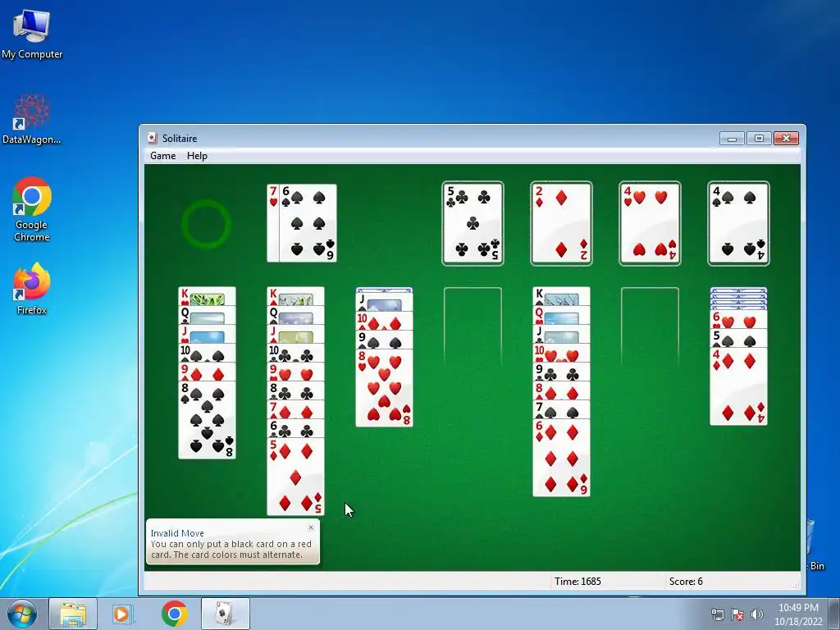Click the empty fourth tableau column

coord(472,326)
